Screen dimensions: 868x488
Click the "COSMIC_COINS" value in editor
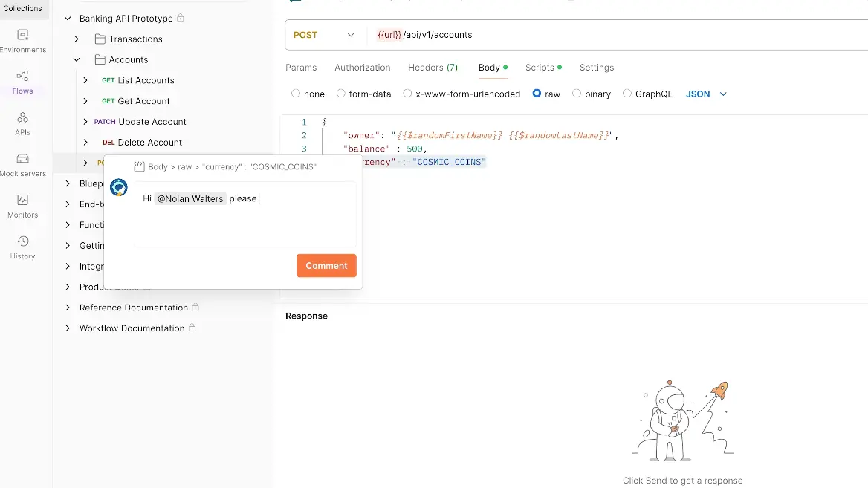pos(449,162)
